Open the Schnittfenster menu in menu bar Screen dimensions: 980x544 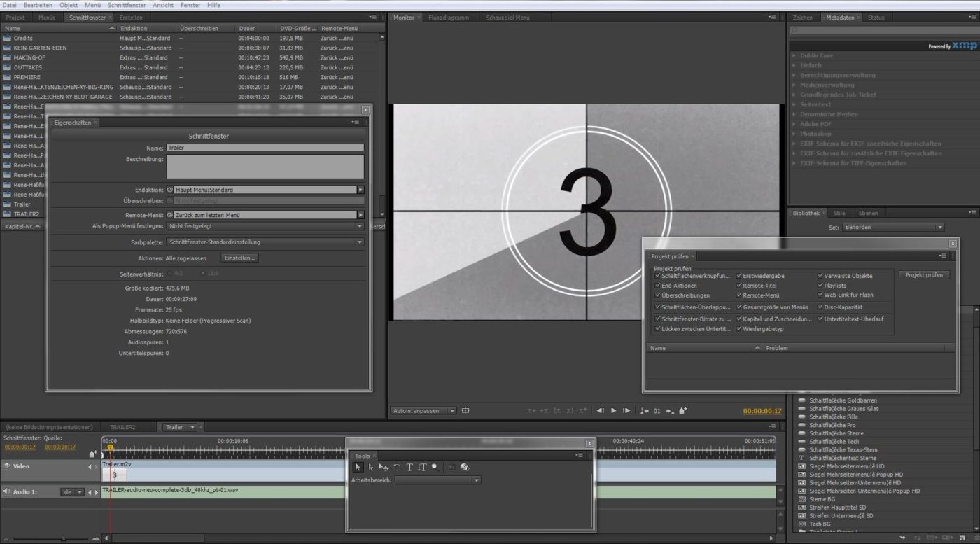pyautogui.click(x=127, y=5)
